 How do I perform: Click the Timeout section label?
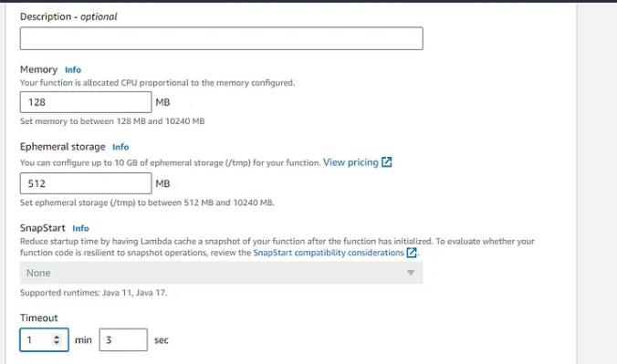(x=39, y=318)
